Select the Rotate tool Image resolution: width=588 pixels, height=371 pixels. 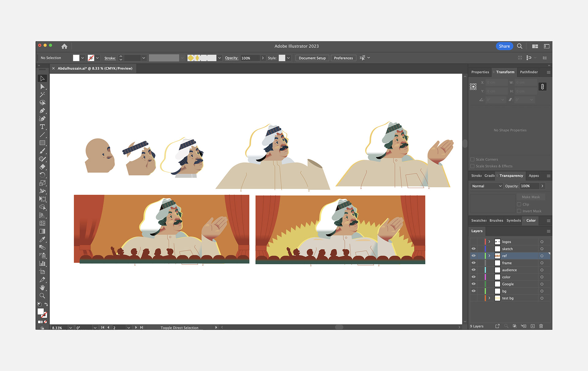(x=43, y=175)
